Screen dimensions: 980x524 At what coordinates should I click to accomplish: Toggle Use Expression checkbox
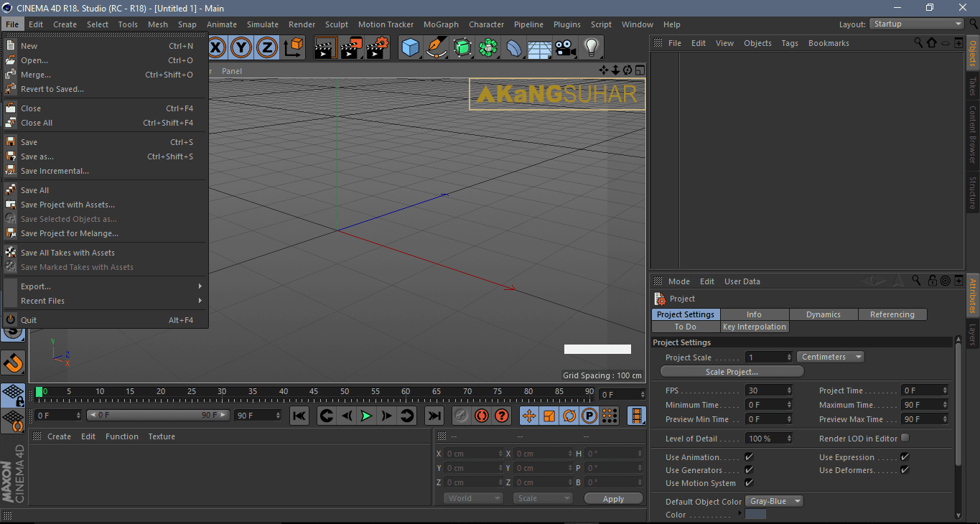pyautogui.click(x=905, y=457)
